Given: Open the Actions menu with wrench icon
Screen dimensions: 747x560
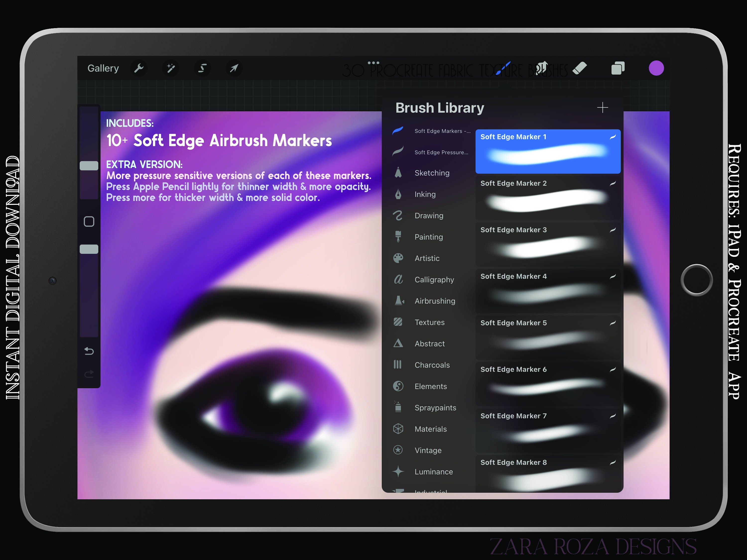Looking at the screenshot, I should click(x=139, y=68).
